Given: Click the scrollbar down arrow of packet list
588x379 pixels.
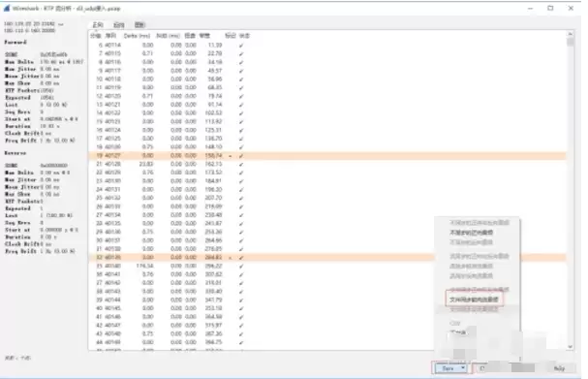Looking at the screenshot, I should point(570,347).
